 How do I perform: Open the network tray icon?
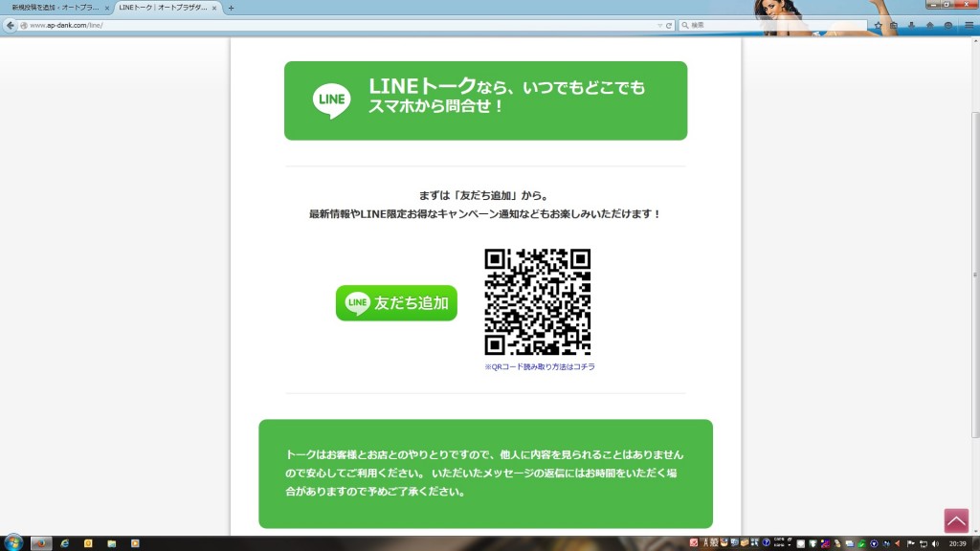924,543
